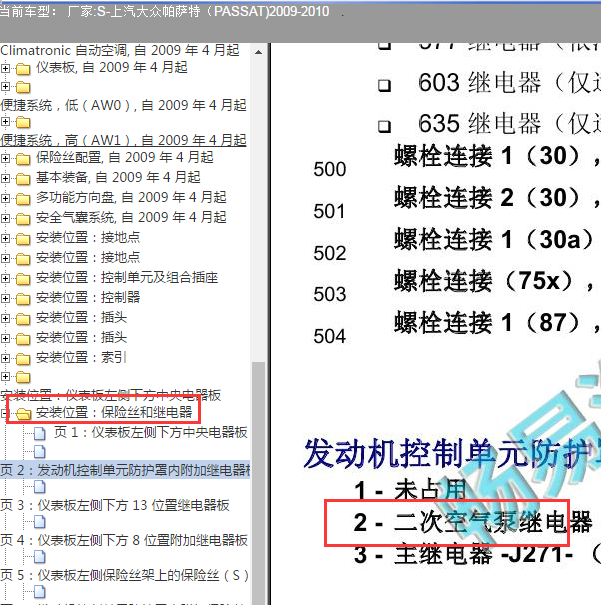
Task: Click the open folder icon of 安装位置：保险丝和继电器
Action: [x=24, y=414]
